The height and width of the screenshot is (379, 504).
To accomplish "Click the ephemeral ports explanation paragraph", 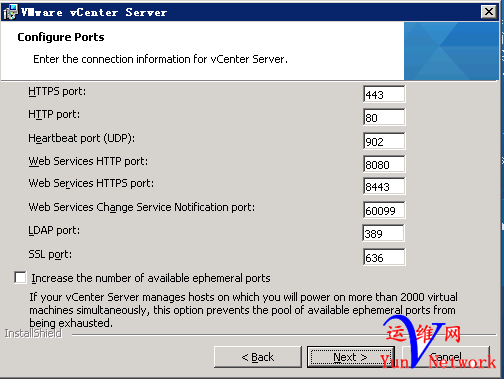I will tap(243, 310).
